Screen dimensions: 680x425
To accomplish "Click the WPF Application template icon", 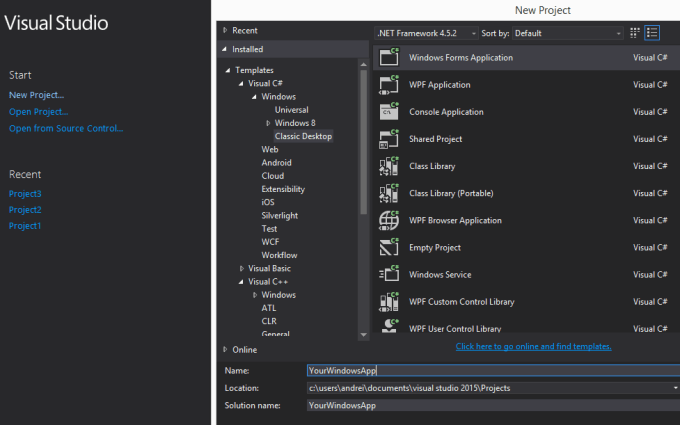I will pos(389,85).
